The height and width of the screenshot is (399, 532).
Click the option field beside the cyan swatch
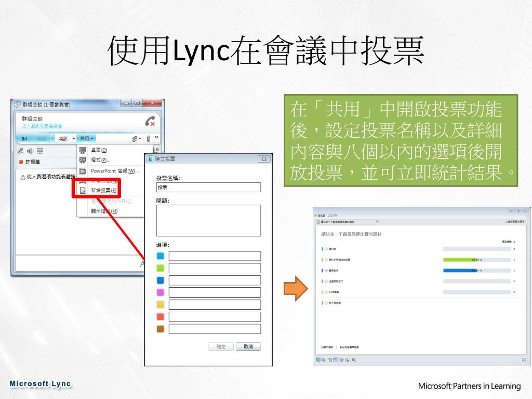(215, 256)
